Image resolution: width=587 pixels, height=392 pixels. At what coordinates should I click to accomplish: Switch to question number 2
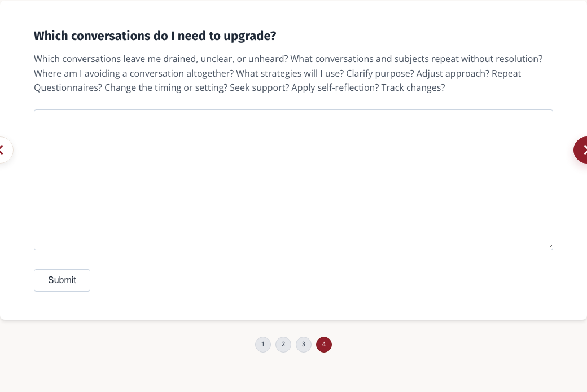(x=283, y=345)
